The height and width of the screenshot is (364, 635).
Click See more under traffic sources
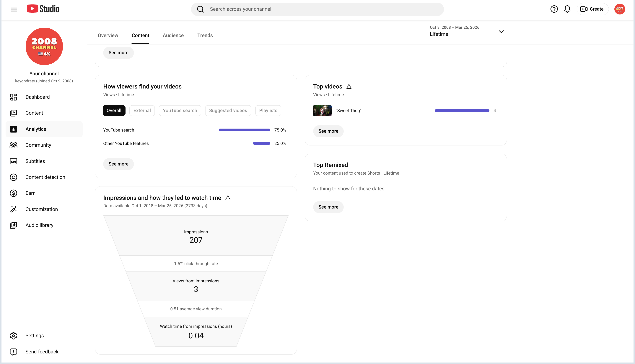[118, 164]
